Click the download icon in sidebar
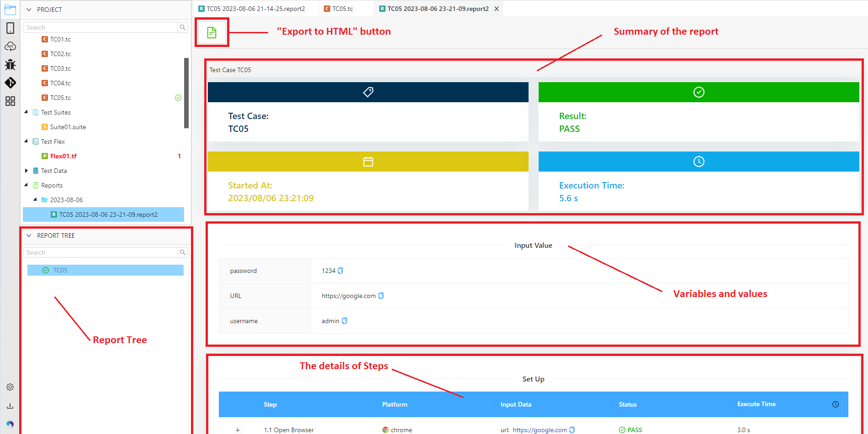 pyautogui.click(x=10, y=406)
